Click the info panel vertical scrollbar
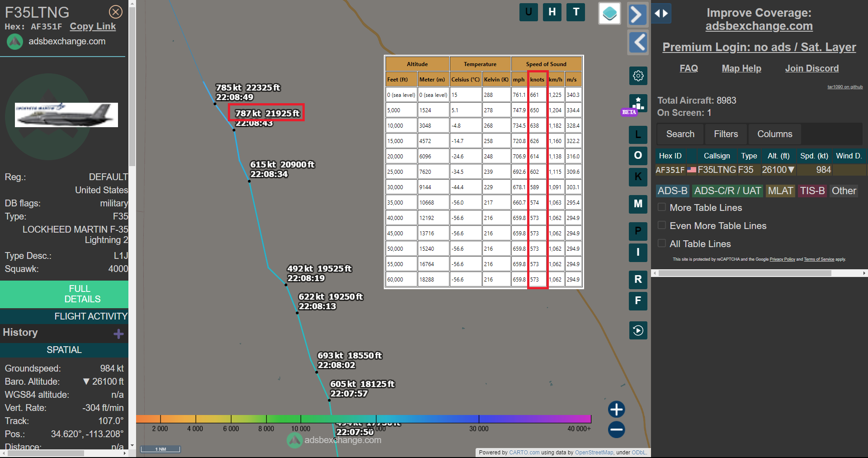 132,86
